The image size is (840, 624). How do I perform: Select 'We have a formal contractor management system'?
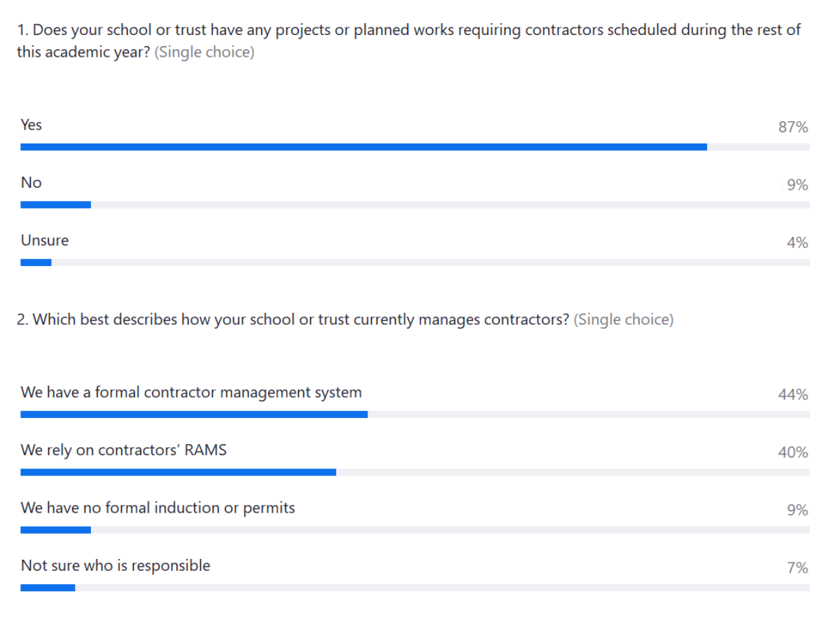191,392
